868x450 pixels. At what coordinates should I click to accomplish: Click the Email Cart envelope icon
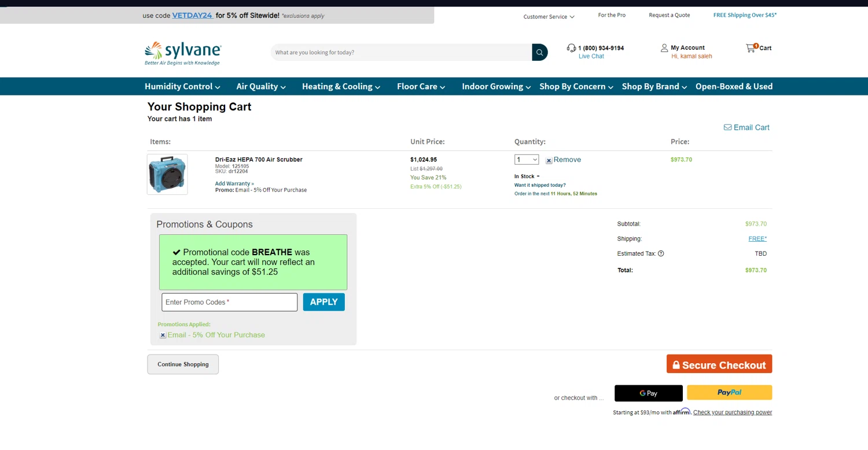tap(727, 127)
